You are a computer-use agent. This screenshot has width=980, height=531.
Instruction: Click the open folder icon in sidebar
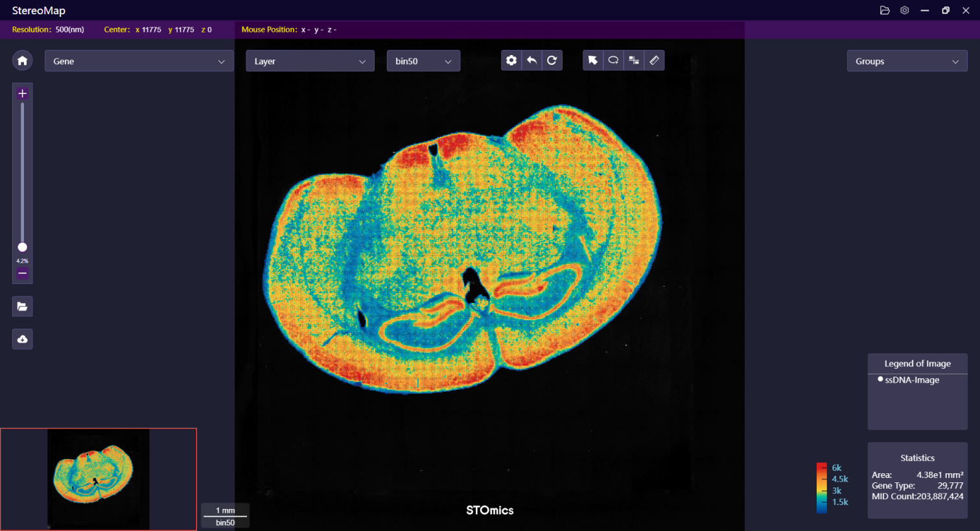pos(22,307)
